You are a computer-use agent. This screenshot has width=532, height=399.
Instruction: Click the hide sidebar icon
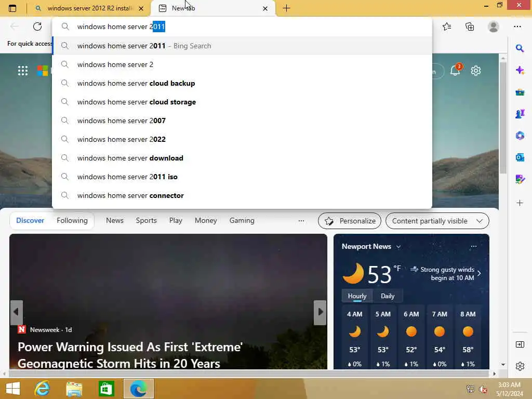pos(520,344)
